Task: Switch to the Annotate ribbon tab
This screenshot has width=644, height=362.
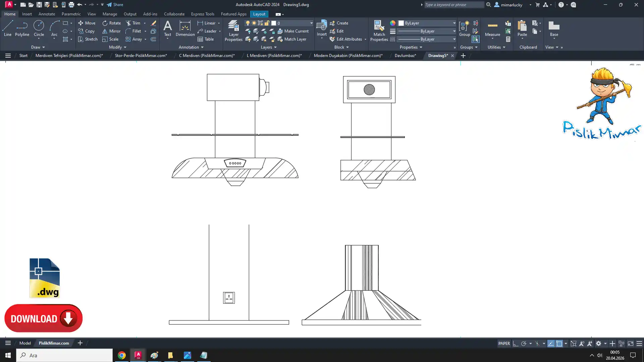Action: click(x=47, y=14)
